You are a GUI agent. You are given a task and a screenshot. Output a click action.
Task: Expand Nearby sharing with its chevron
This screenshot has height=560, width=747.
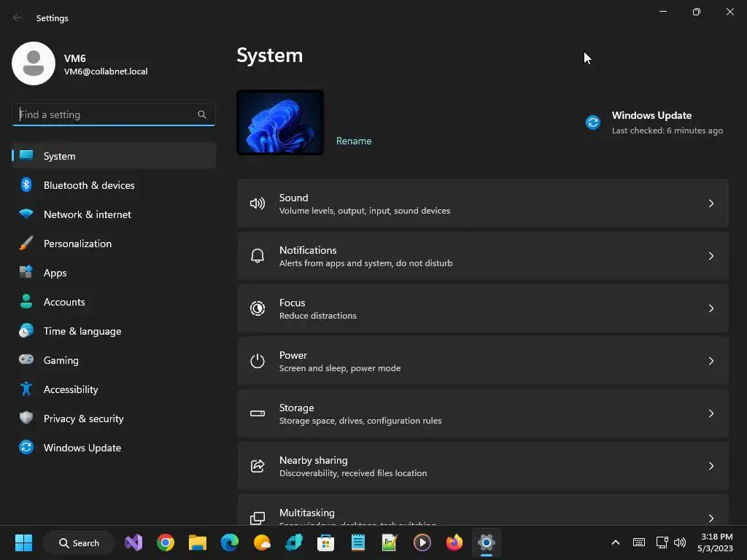711,466
